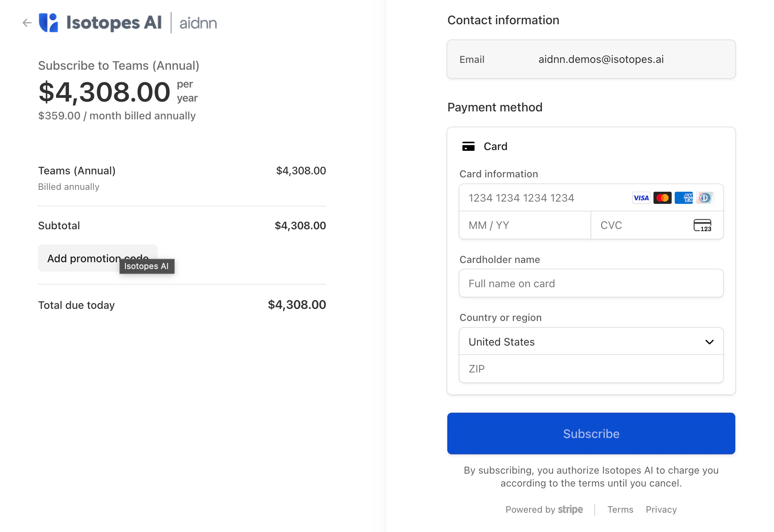Viewport: 774px width, 532px height.
Task: Click the Add promotion code button
Action: (x=97, y=258)
